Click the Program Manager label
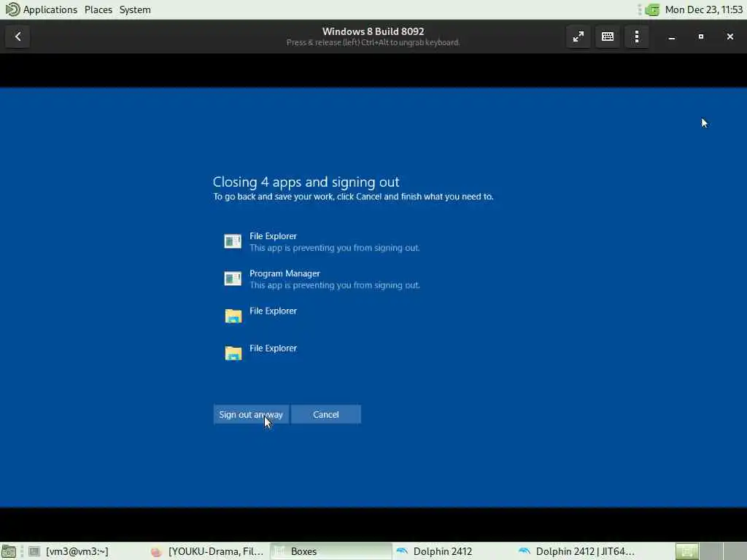The height and width of the screenshot is (560, 747). point(285,273)
